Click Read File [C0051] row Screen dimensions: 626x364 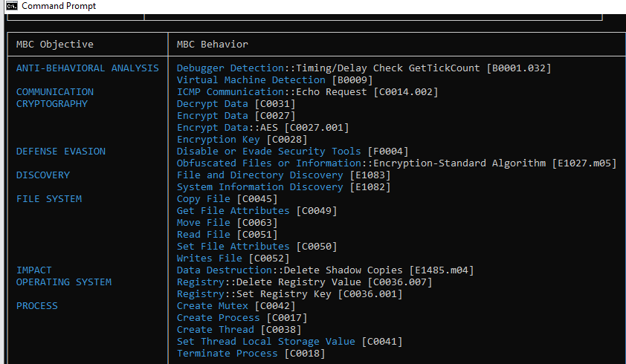(227, 234)
